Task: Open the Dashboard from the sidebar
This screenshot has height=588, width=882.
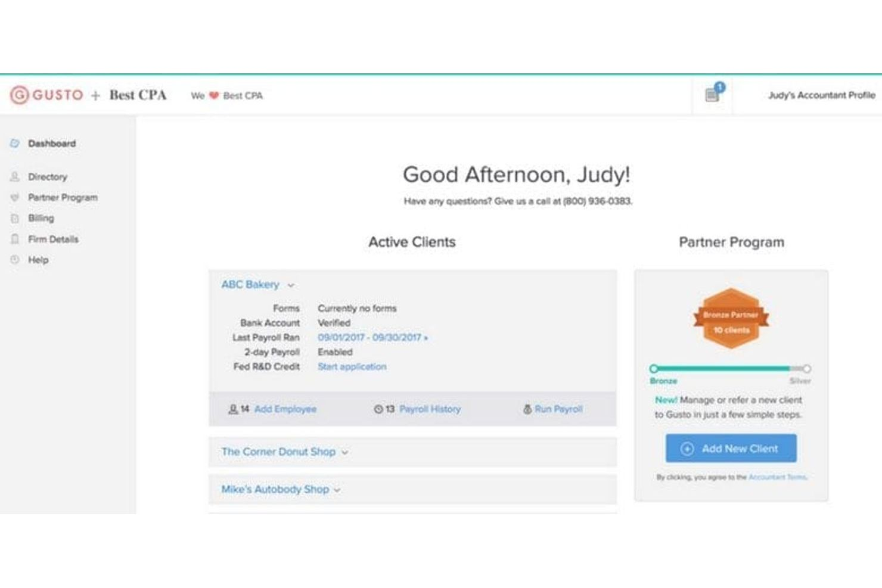Action: (51, 143)
